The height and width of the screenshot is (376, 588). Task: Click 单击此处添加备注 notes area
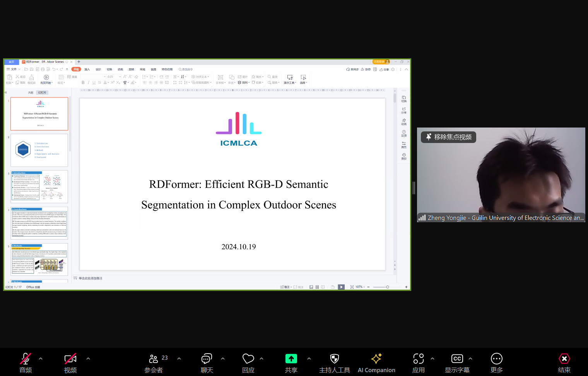[91, 278]
